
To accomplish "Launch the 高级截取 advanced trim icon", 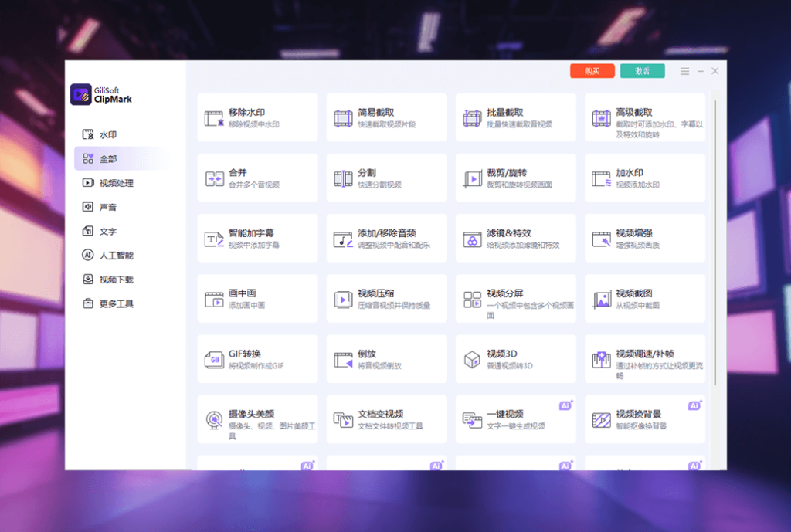I will tap(601, 118).
